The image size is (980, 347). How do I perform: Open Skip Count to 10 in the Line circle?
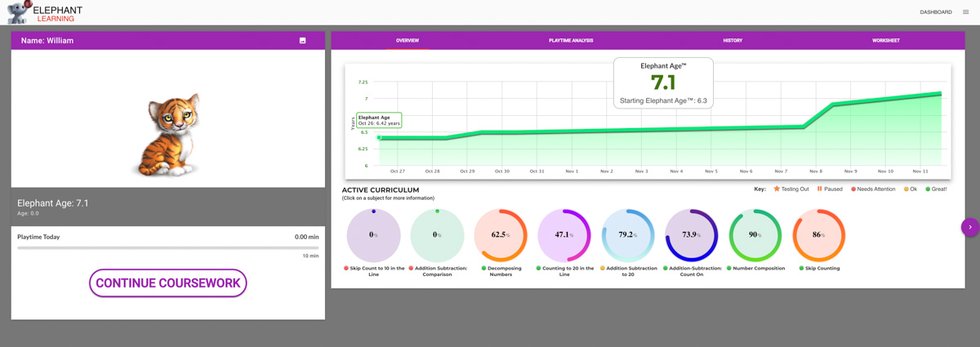[374, 235]
